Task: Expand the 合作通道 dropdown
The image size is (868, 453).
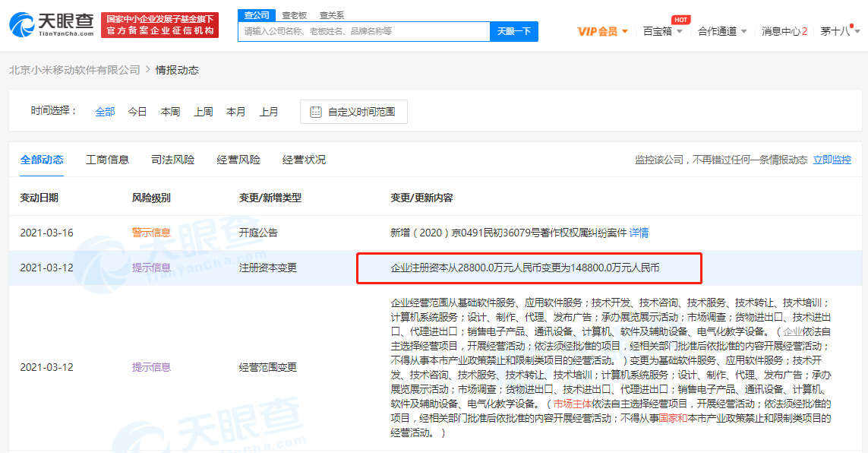Action: coord(722,31)
